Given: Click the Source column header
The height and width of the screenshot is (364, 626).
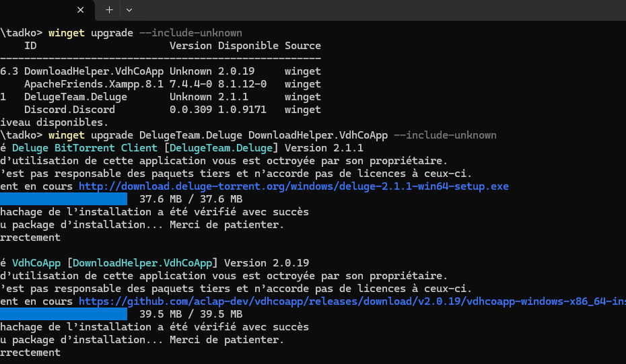Looking at the screenshot, I should point(302,46).
